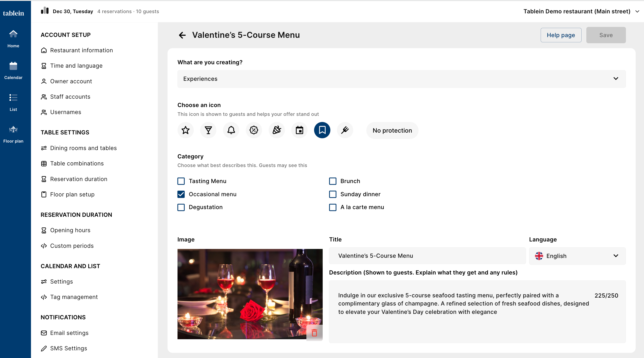The width and height of the screenshot is (644, 358).
Task: Pick the bell icon option
Action: click(231, 130)
